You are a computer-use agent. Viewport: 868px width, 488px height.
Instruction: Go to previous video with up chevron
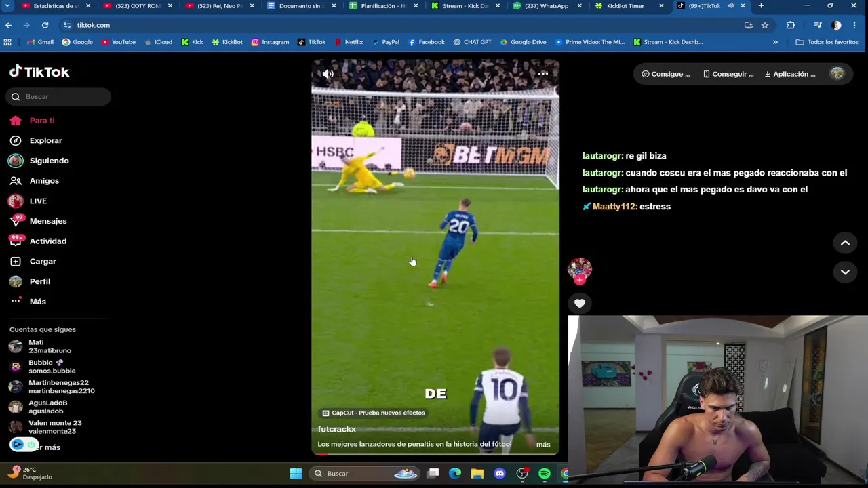(845, 243)
